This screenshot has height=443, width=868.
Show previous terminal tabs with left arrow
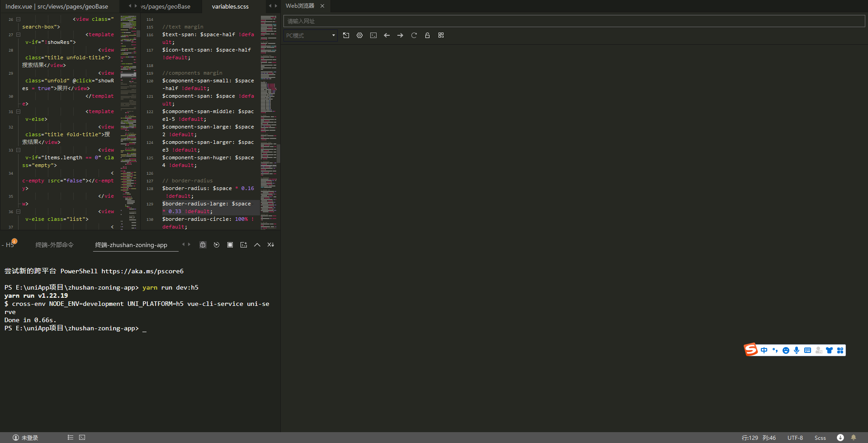183,244
